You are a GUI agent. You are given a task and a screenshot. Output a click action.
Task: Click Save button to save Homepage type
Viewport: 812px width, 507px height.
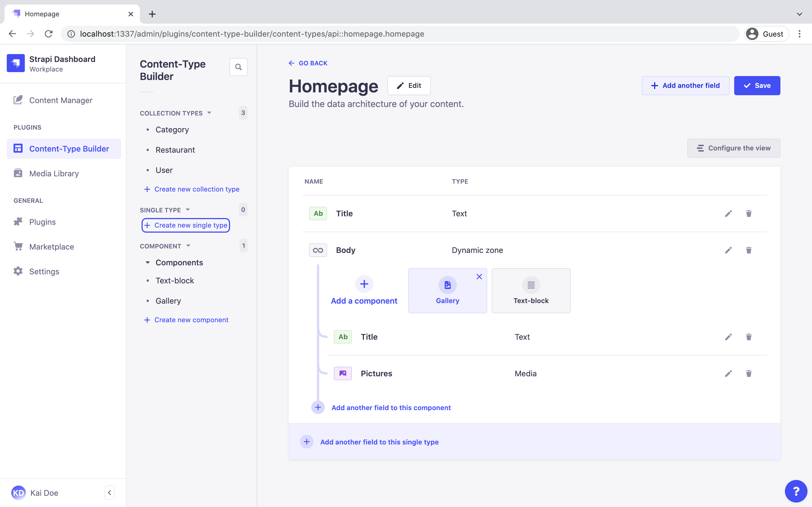coord(757,85)
